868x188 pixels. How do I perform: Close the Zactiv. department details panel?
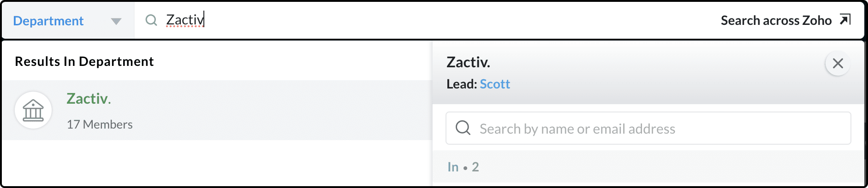(x=838, y=64)
